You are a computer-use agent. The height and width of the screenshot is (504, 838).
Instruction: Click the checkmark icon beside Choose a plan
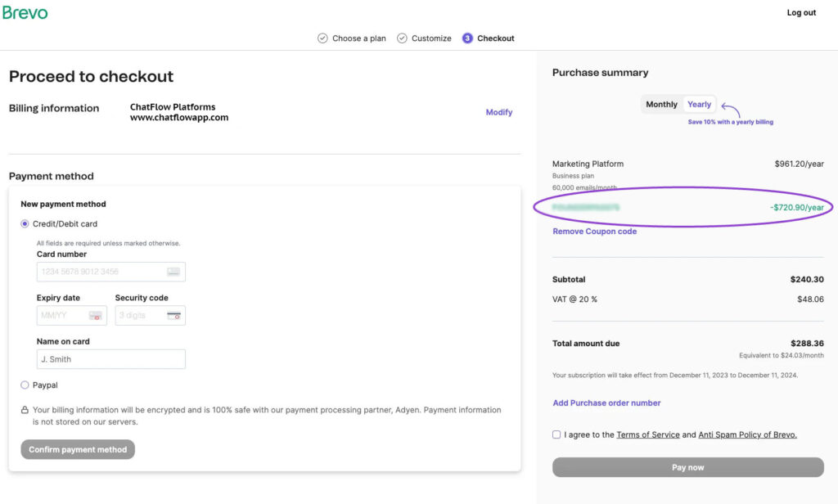point(321,38)
